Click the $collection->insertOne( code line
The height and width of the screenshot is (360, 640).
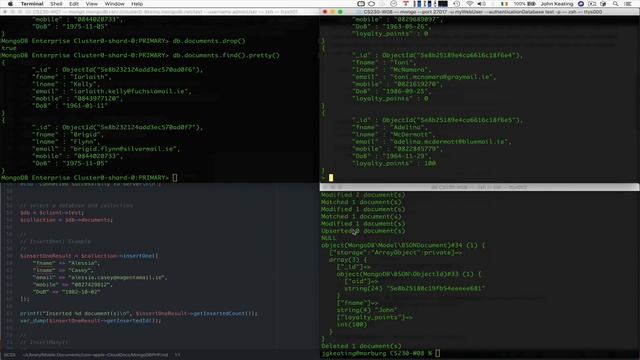[x=89, y=256]
